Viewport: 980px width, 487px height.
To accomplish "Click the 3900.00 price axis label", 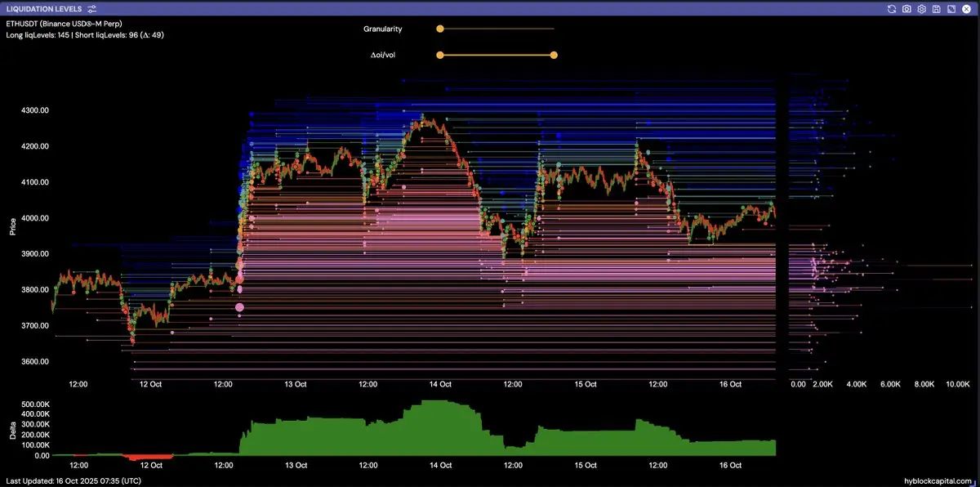I will [x=35, y=254].
